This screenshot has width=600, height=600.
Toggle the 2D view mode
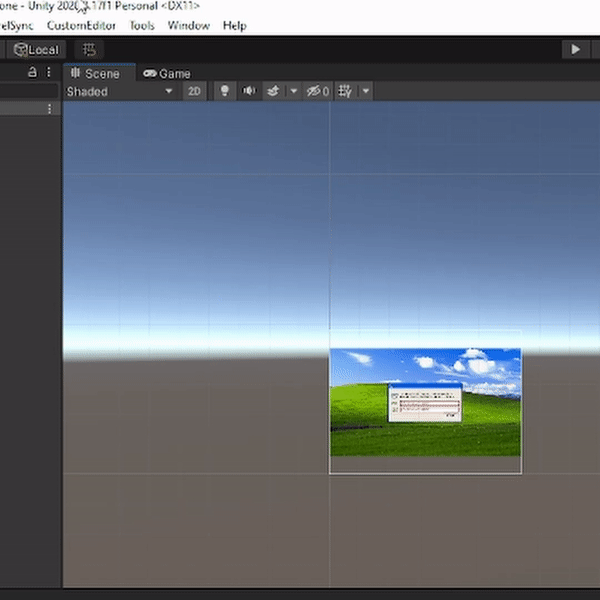coord(194,91)
